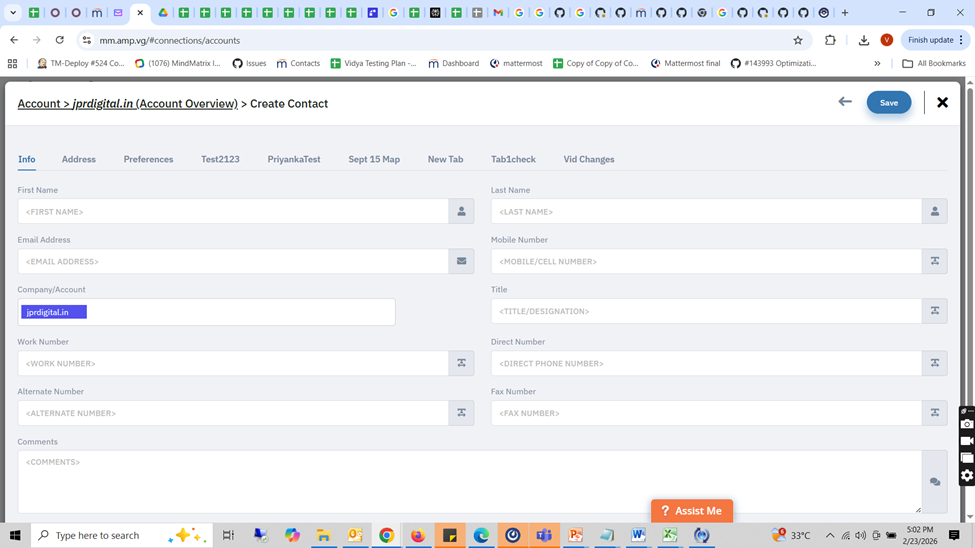Open the Assist Me help button
The height and width of the screenshot is (548, 975).
(691, 511)
